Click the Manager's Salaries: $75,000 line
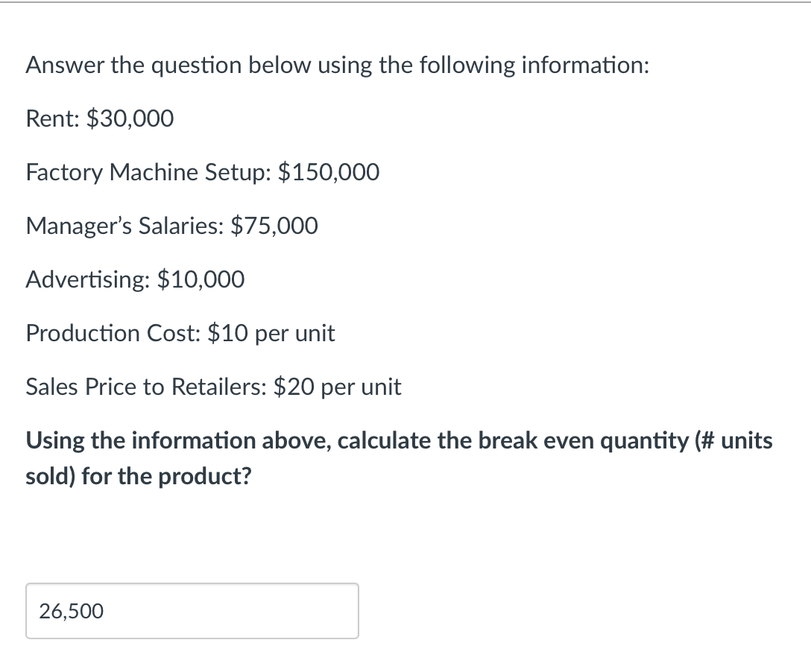Image resolution: width=811 pixels, height=672 pixels. [171, 226]
